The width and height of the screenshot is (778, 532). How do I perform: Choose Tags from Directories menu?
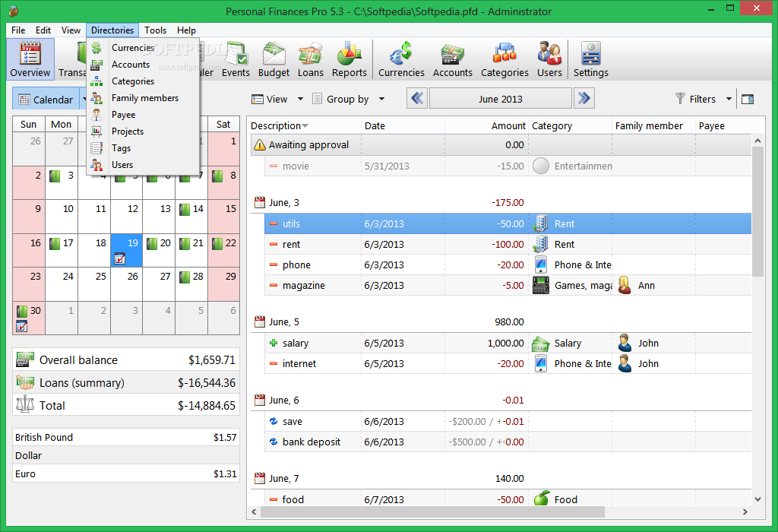pos(143,148)
